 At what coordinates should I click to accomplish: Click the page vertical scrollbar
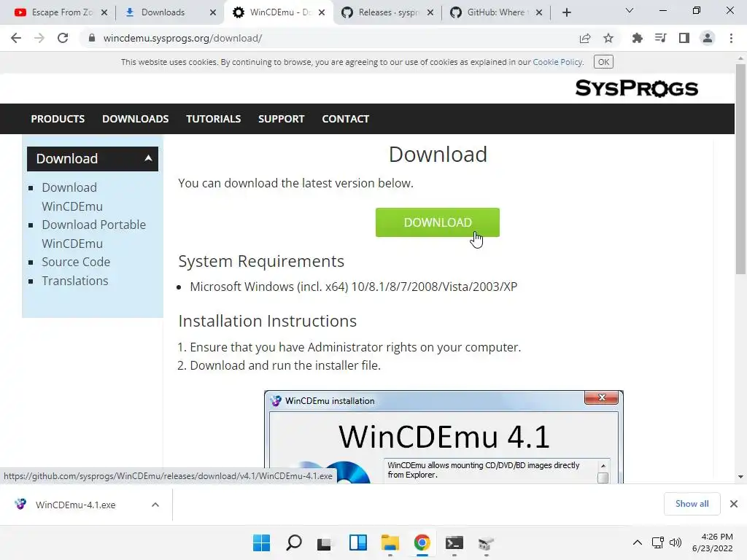740,169
